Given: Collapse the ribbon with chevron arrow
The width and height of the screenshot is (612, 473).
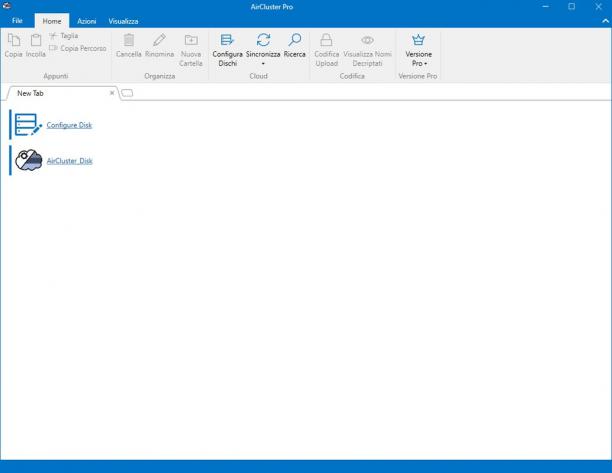Looking at the screenshot, I should (605, 21).
